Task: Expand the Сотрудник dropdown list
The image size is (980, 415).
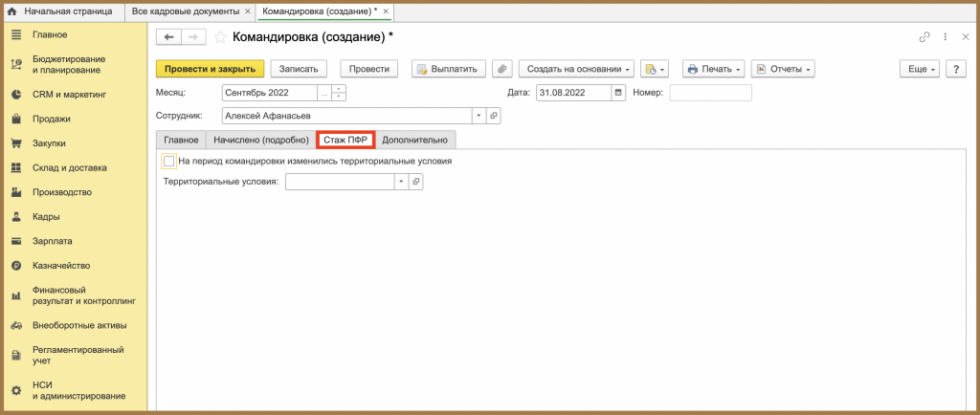Action: coord(479,116)
